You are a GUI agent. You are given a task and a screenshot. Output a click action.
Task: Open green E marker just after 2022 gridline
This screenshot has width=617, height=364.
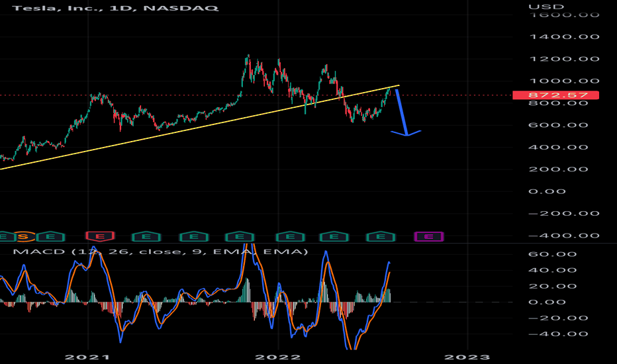291,236
